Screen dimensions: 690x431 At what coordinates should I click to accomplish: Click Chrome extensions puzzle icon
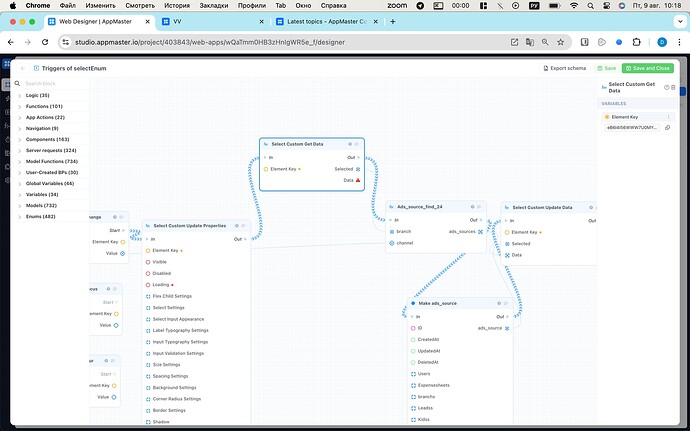tap(636, 42)
